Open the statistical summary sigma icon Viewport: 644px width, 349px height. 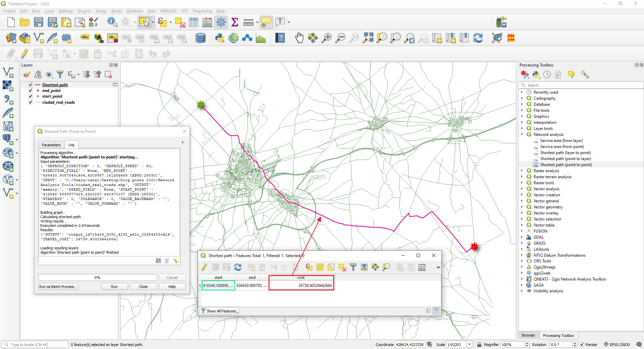click(235, 22)
